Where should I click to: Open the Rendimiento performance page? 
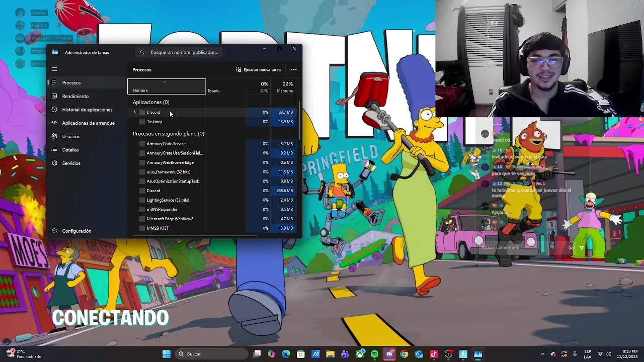86,96
